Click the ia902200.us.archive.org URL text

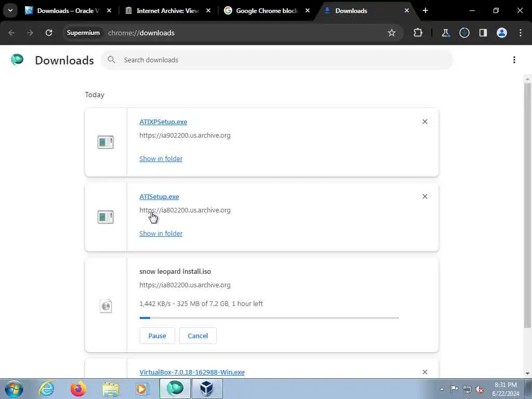[185, 136]
